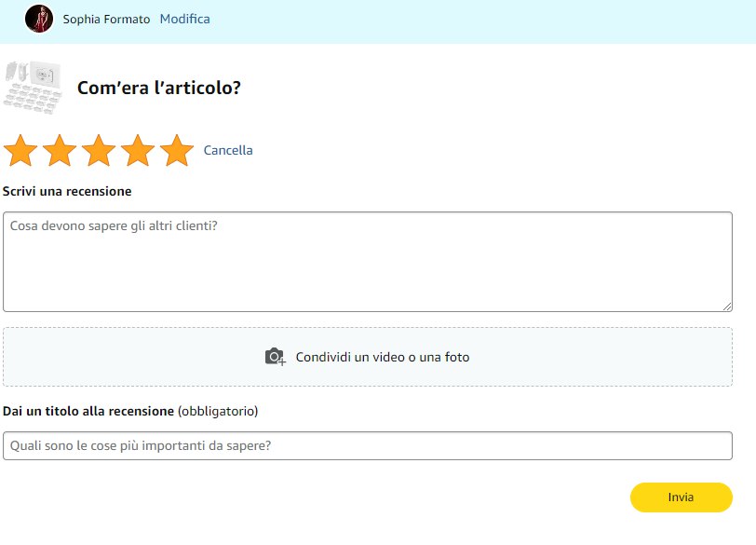Viewport: 756px width, 545px height.
Task: Click the review text area resize handle
Action: 726,306
